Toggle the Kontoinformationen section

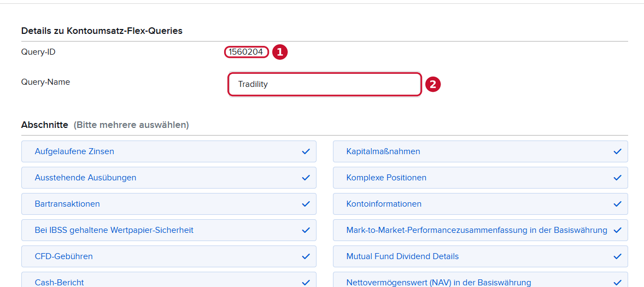481,204
